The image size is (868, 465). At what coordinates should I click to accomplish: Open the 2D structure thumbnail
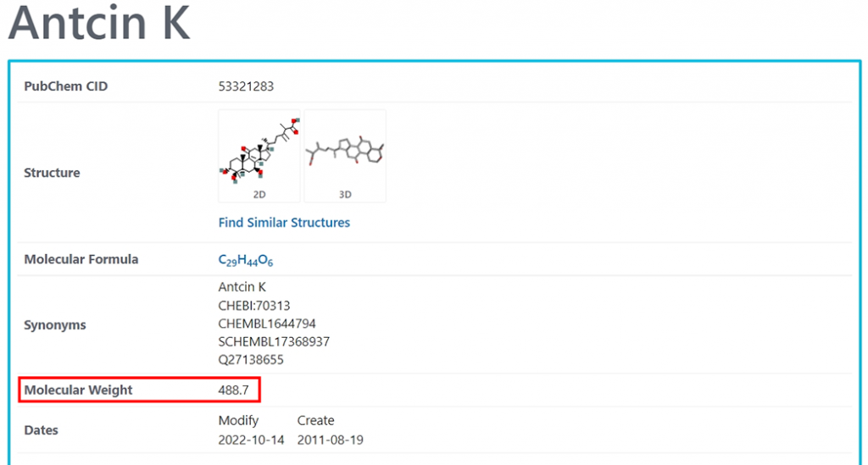tap(259, 156)
